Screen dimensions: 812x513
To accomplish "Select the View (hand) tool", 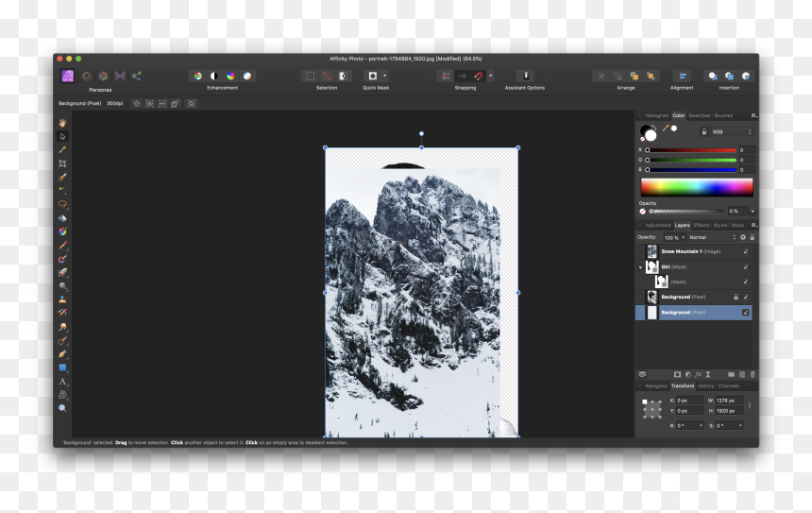I will pyautogui.click(x=62, y=123).
